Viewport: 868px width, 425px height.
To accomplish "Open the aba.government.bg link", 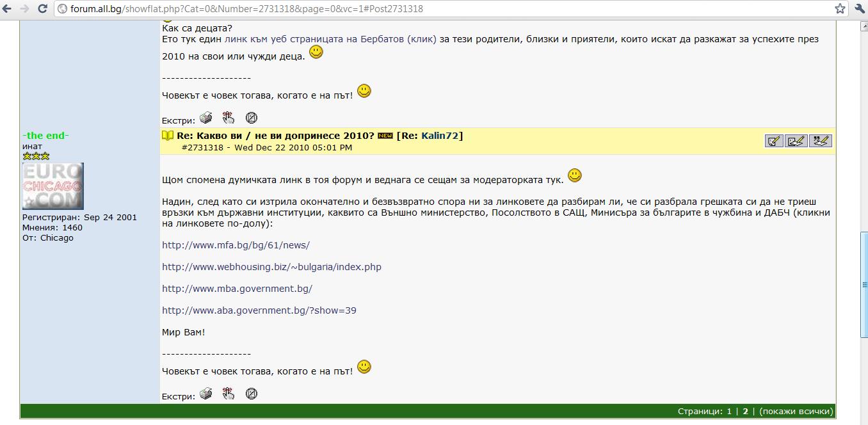I will (259, 310).
